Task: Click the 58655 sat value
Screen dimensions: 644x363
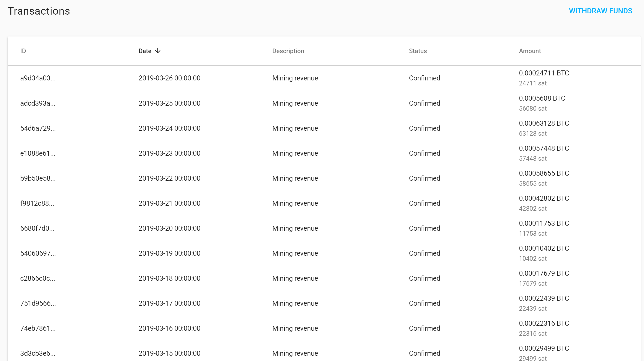Action: (533, 184)
